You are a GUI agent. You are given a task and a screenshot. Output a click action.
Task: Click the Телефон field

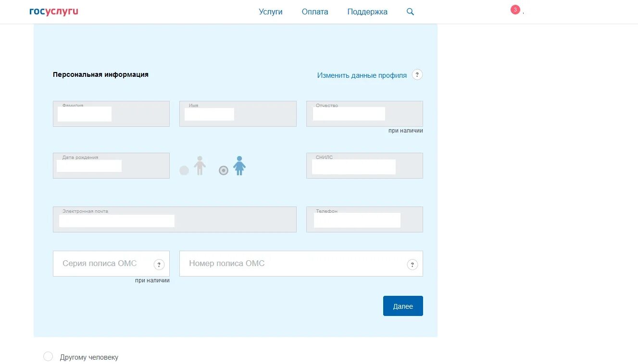[x=364, y=219]
